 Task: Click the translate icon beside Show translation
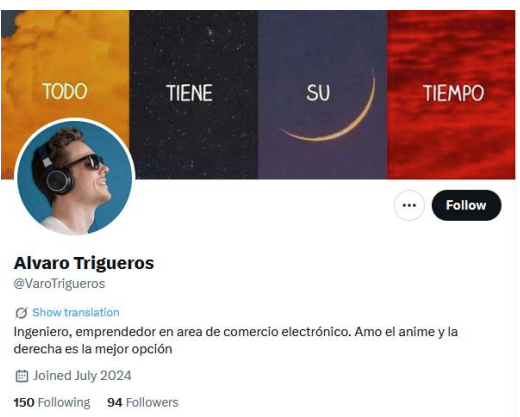tap(21, 313)
